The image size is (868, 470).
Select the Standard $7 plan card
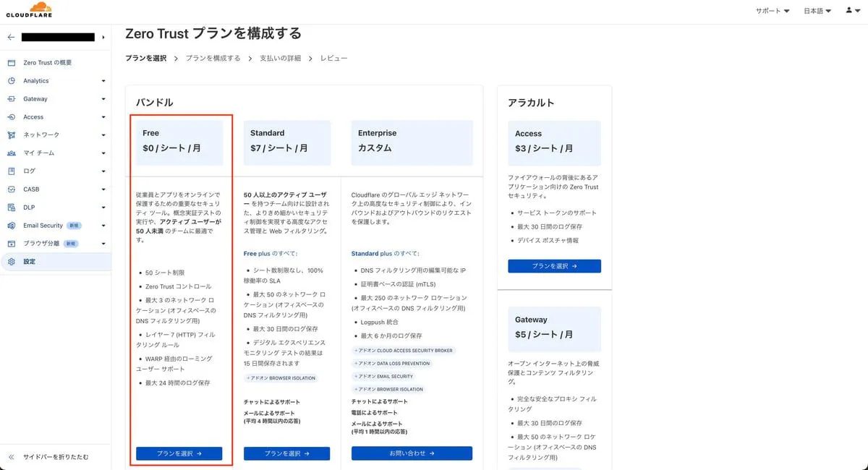click(286, 141)
